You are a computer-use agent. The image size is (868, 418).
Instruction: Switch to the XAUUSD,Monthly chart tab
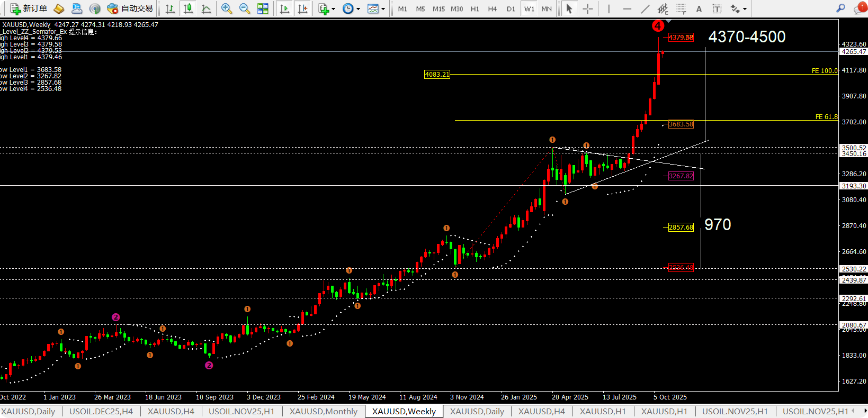point(323,412)
